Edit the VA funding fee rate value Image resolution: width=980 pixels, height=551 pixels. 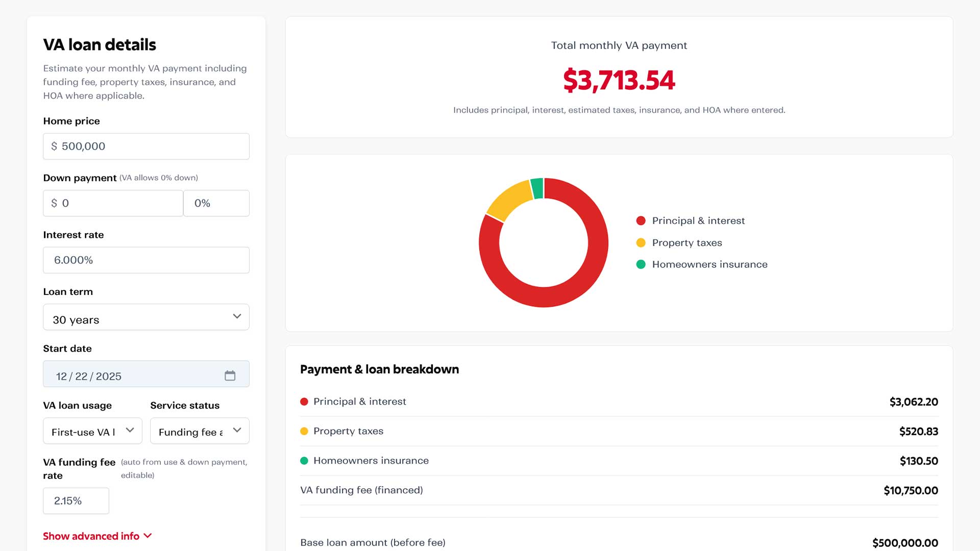76,500
